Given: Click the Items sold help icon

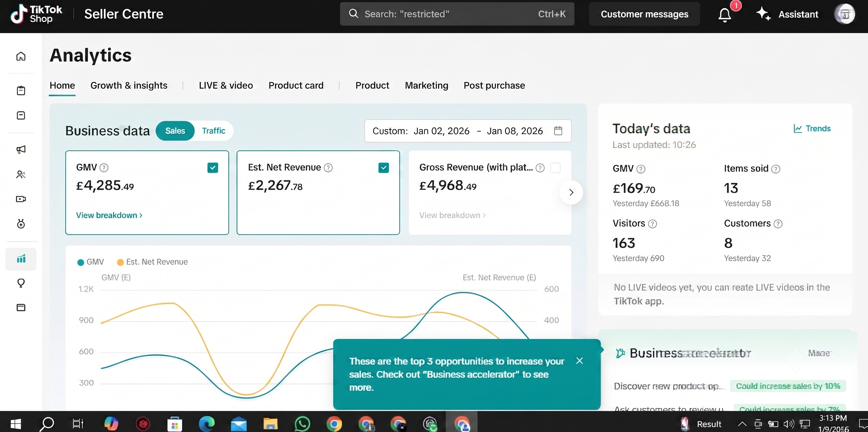Looking at the screenshot, I should point(776,169).
